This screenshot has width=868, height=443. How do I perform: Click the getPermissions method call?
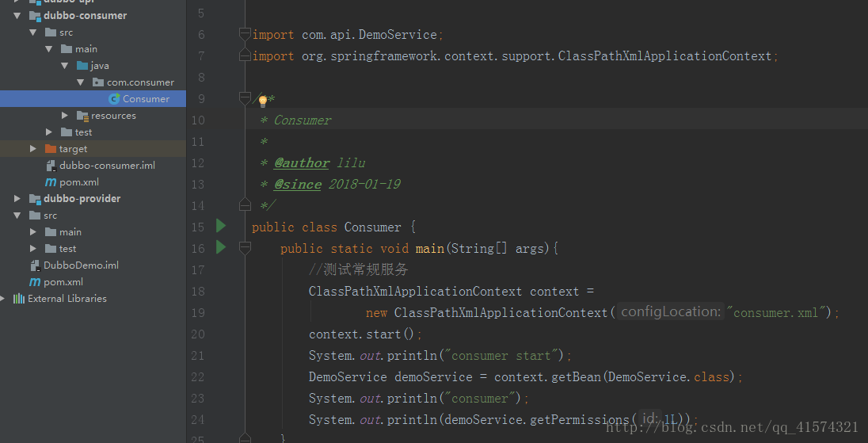(x=580, y=419)
